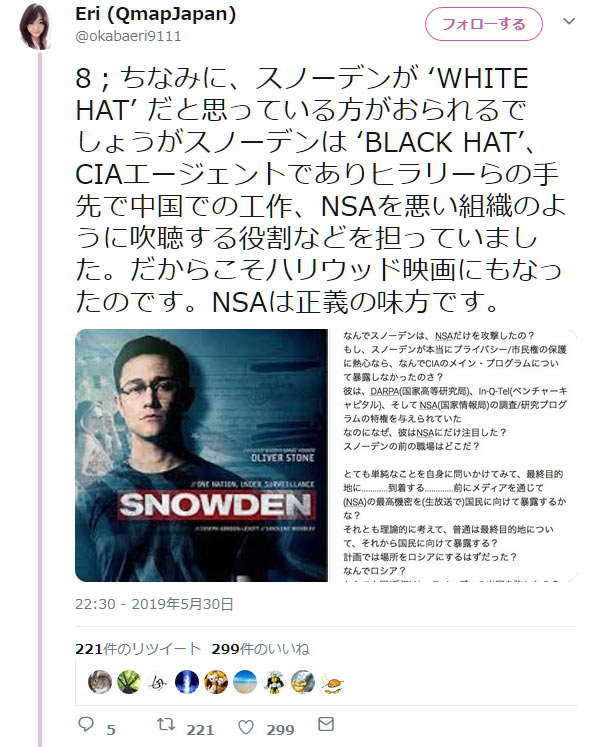Click the retweet arrows icon

166,724
